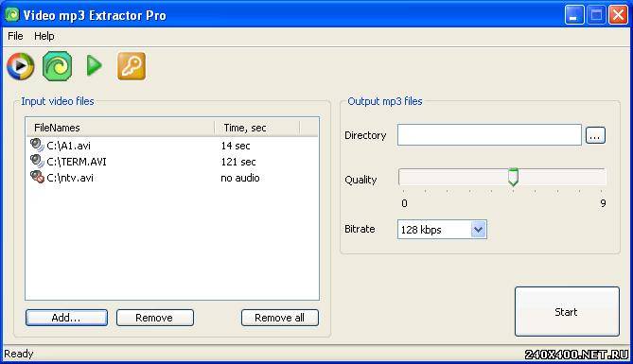Image resolution: width=633 pixels, height=364 pixels.
Task: Click the Remove all button
Action: 280,318
